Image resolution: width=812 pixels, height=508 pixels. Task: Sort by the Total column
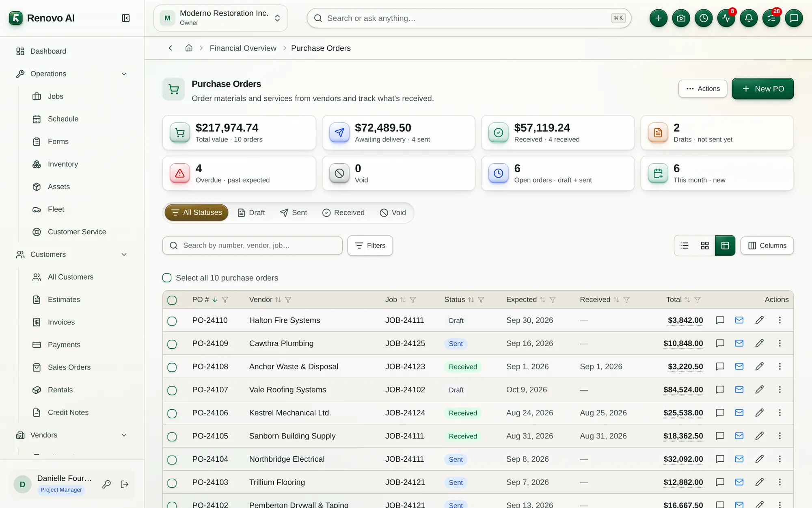tap(687, 300)
